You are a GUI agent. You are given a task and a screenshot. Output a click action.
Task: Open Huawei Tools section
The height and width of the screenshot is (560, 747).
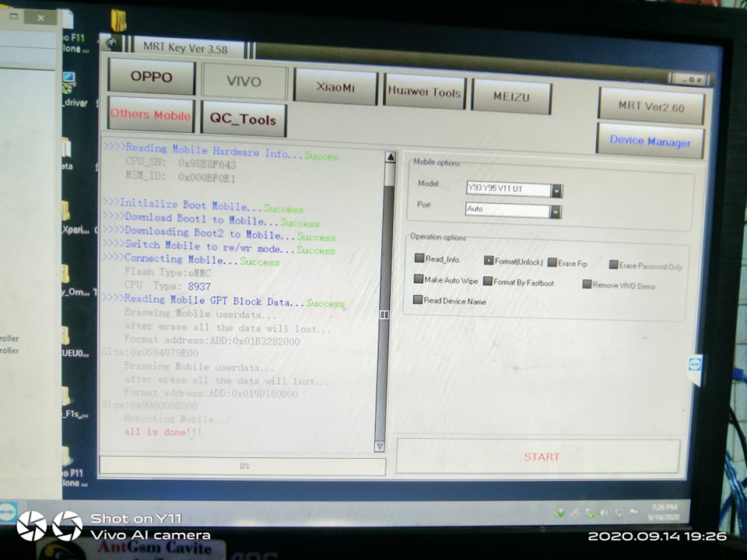coord(424,92)
